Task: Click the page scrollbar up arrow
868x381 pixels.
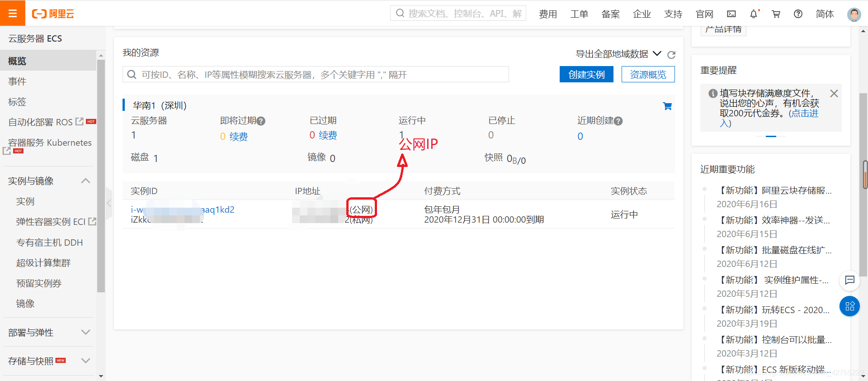Action: click(863, 31)
